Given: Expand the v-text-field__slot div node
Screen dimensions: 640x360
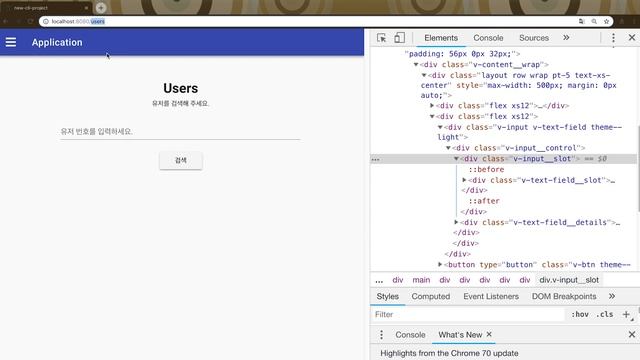Looking at the screenshot, I should [x=464, y=180].
